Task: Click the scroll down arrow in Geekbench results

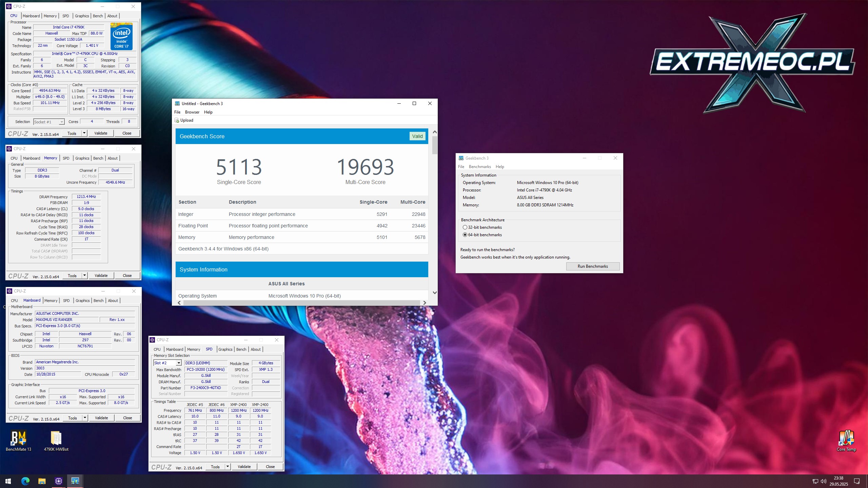Action: [435, 292]
